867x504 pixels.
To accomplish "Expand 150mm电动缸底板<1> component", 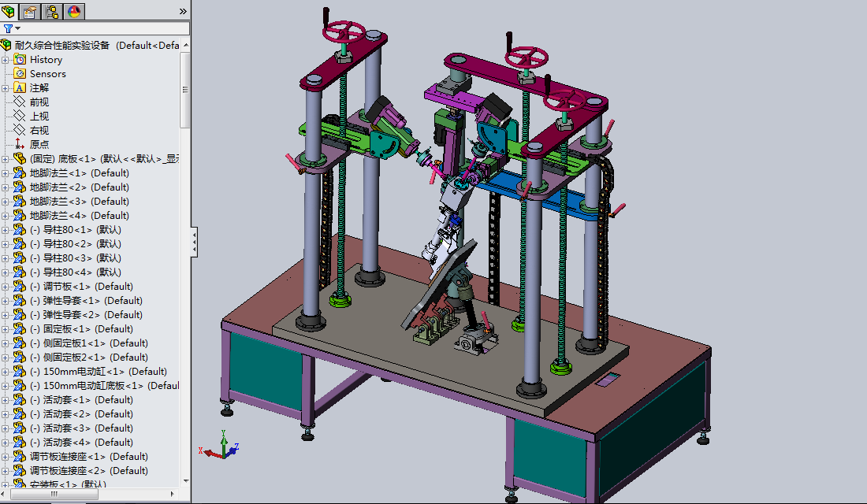I will [5, 386].
